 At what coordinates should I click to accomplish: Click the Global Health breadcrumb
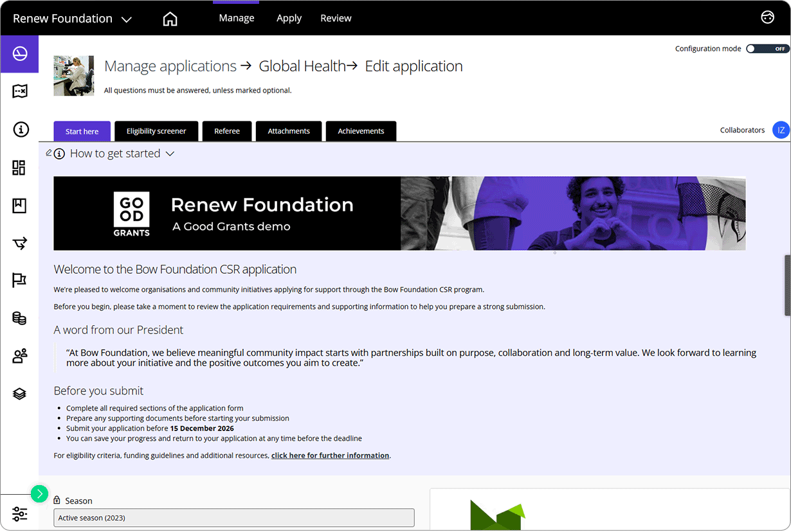(302, 66)
